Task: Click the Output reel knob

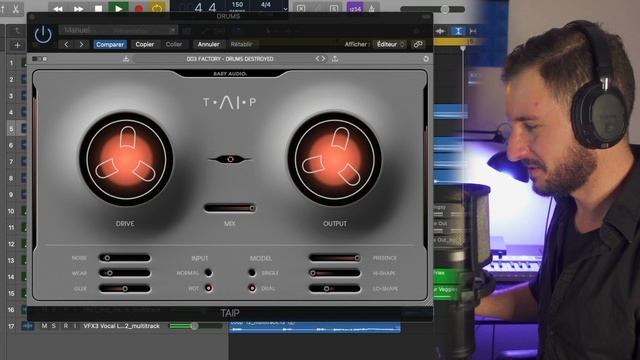Action: (x=334, y=159)
